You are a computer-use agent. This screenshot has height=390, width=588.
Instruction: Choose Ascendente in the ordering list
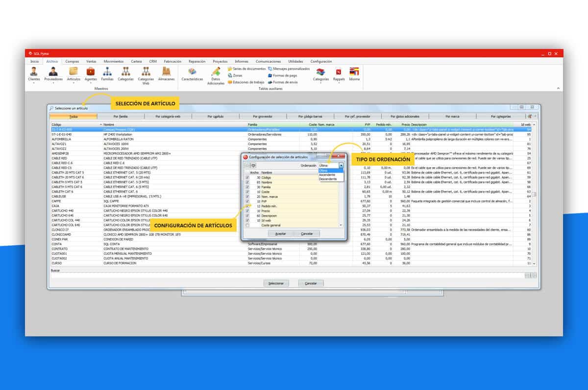(x=327, y=175)
